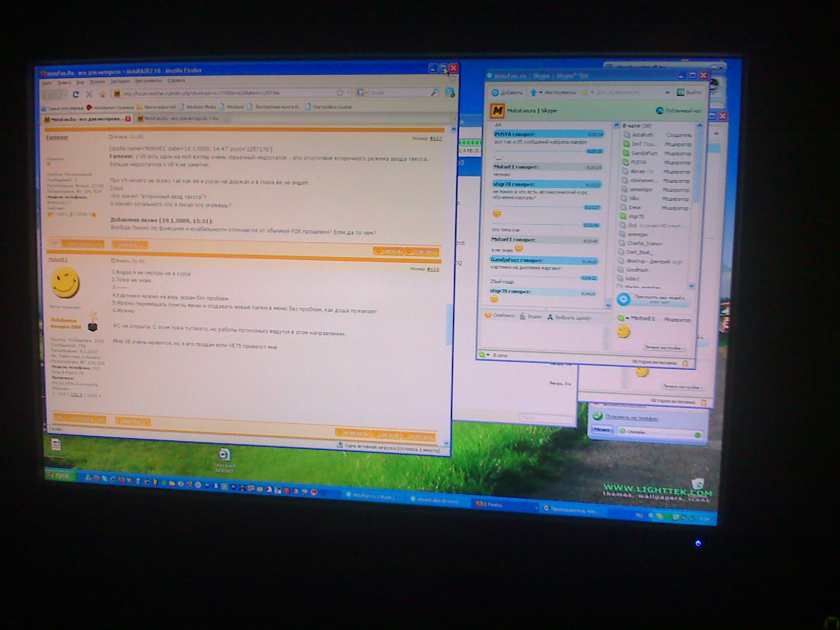Close the first MotoFan.Ru tab
This screenshot has width=840, height=630.
pyautogui.click(x=128, y=119)
